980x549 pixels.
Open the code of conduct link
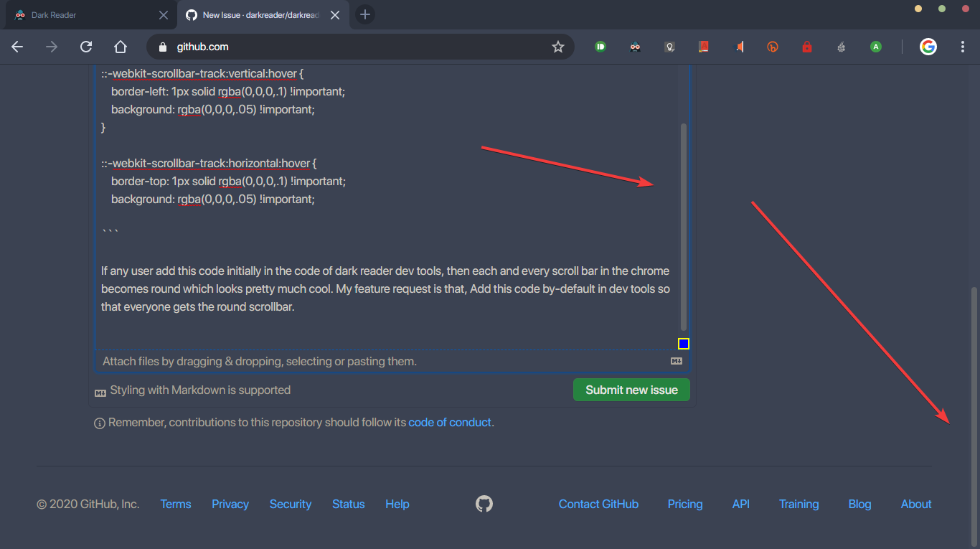[x=450, y=422]
